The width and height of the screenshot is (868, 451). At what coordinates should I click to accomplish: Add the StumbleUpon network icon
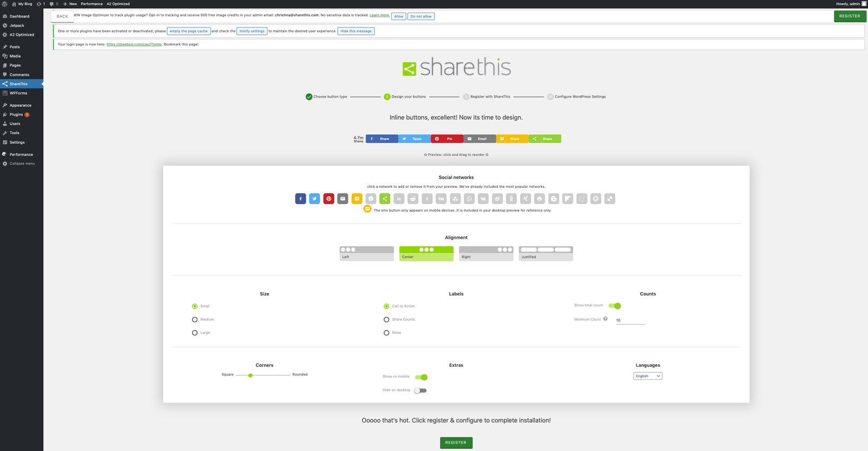click(x=455, y=199)
